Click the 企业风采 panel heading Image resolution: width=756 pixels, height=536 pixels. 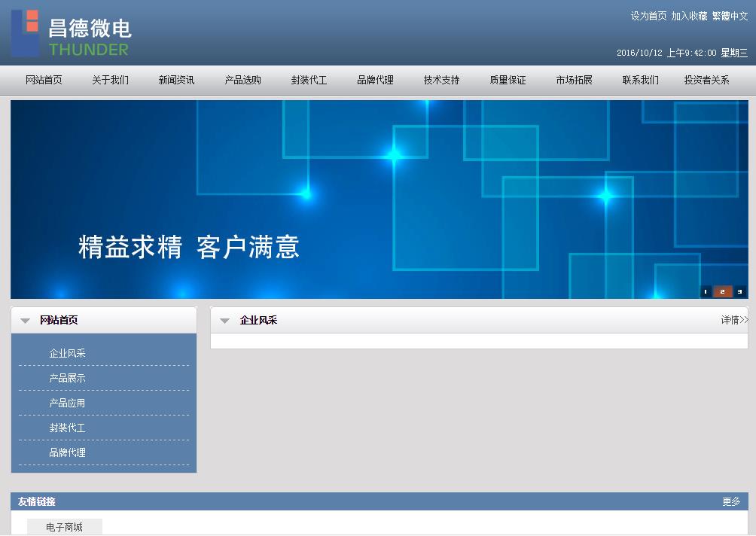(258, 320)
